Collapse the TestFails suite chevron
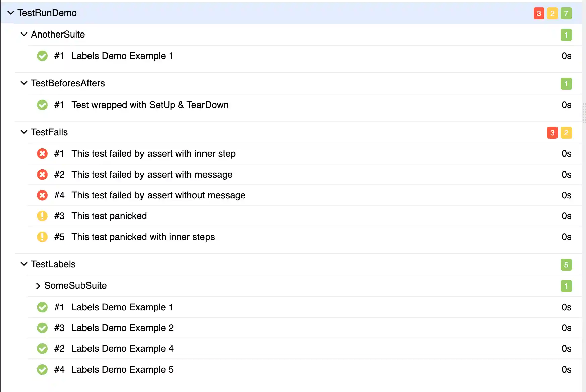 24,132
